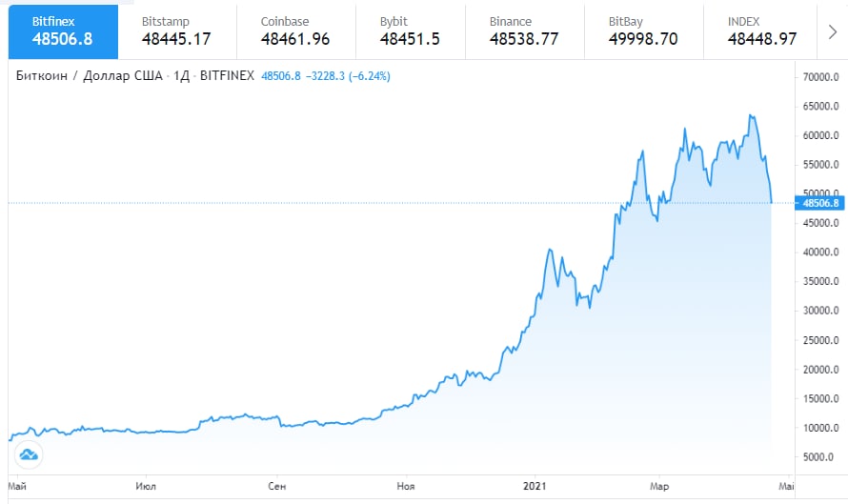Click the Июл label on time axis
Image resolution: width=848 pixels, height=504 pixels.
146,486
